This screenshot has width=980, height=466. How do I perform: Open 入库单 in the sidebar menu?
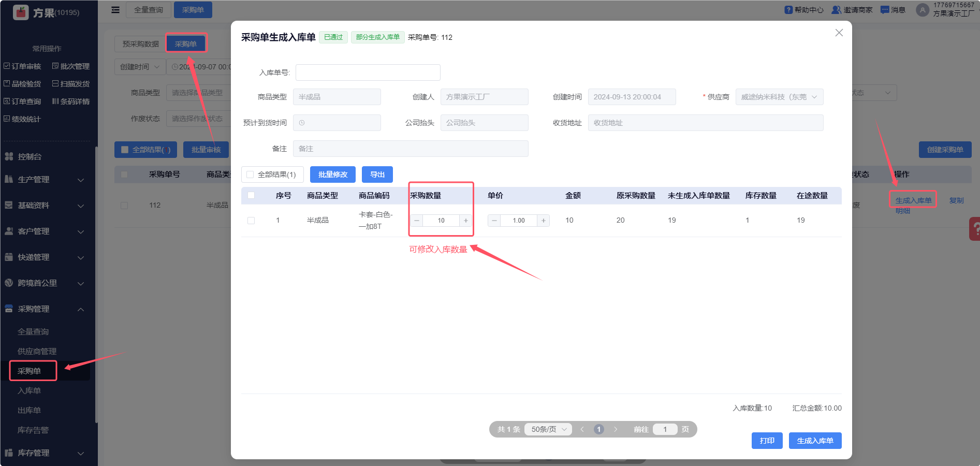point(30,390)
